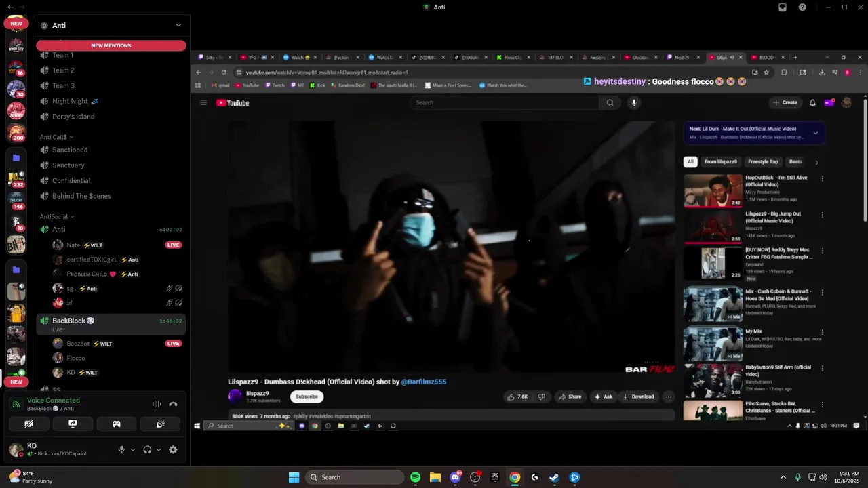Viewport: 868px width, 488px height.
Task: Show more filter chips with the right arrow
Action: [816, 163]
